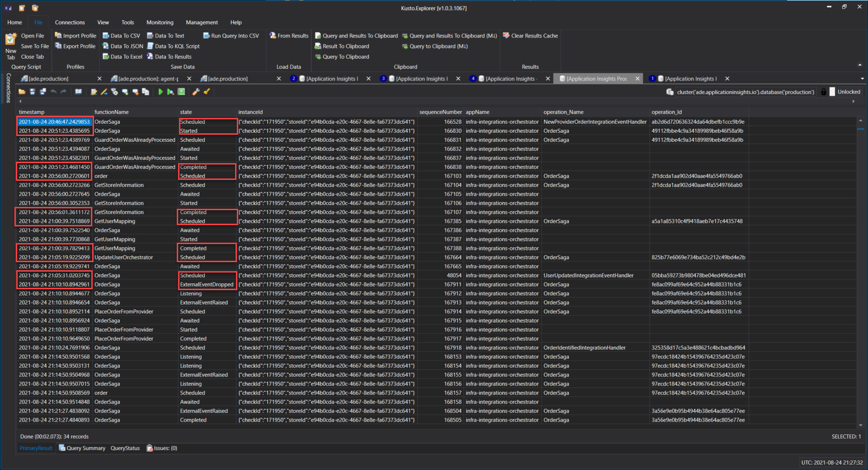Open the Connections side panel
This screenshot has height=470, width=868.
pyautogui.click(x=8, y=88)
